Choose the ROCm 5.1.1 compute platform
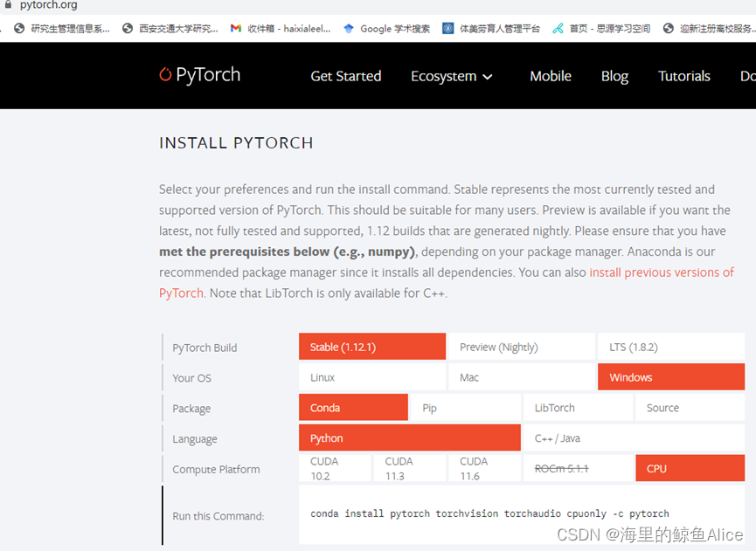The image size is (756, 551). [x=578, y=468]
